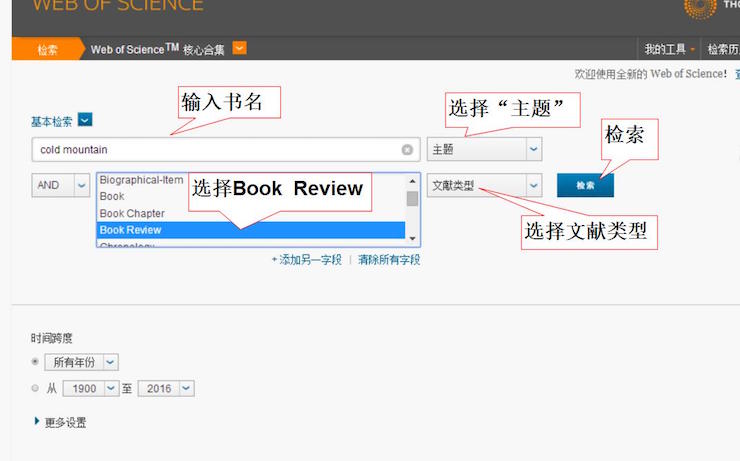This screenshot has width=740, height=461.
Task: Clear the search box with the X icon
Action: (407, 150)
